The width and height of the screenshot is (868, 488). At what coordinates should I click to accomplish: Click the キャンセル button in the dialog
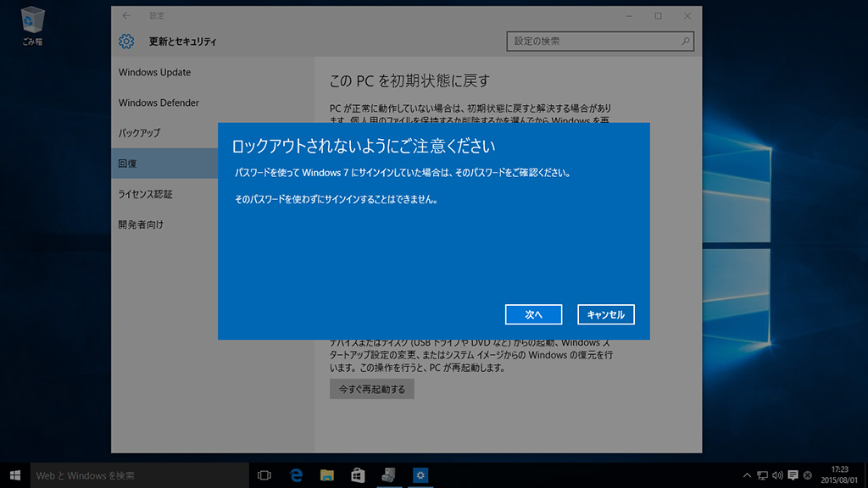[606, 314]
